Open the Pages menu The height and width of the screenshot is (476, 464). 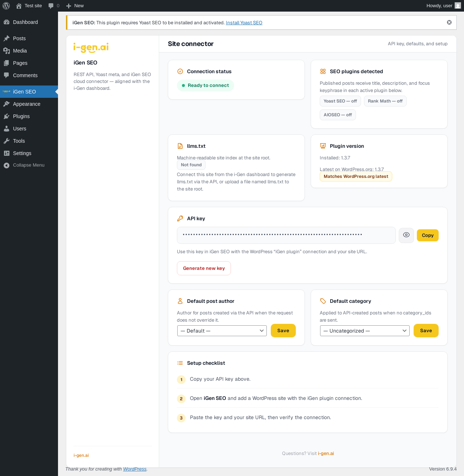click(x=29, y=63)
